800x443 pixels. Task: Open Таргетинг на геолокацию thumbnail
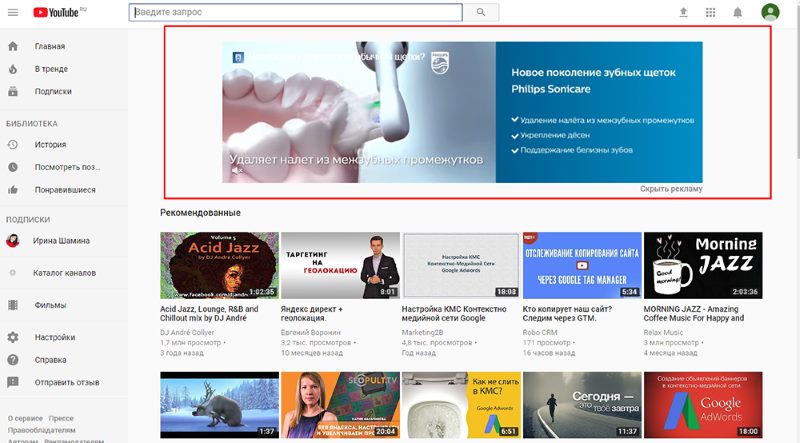tap(340, 265)
